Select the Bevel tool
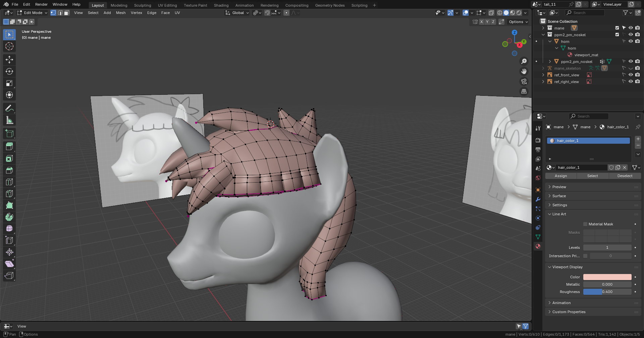Viewport: 644px width, 338px height. pyautogui.click(x=9, y=170)
